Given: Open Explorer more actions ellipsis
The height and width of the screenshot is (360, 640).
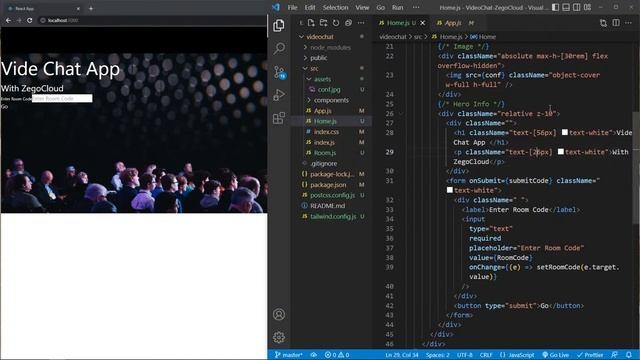Looking at the screenshot, I should [x=361, y=23].
